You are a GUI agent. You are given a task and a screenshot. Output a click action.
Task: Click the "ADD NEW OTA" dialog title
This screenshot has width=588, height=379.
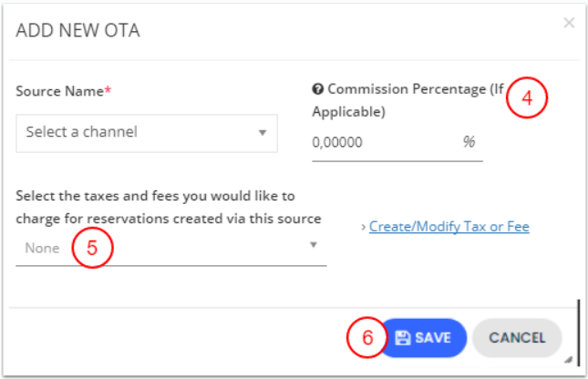pos(77,30)
